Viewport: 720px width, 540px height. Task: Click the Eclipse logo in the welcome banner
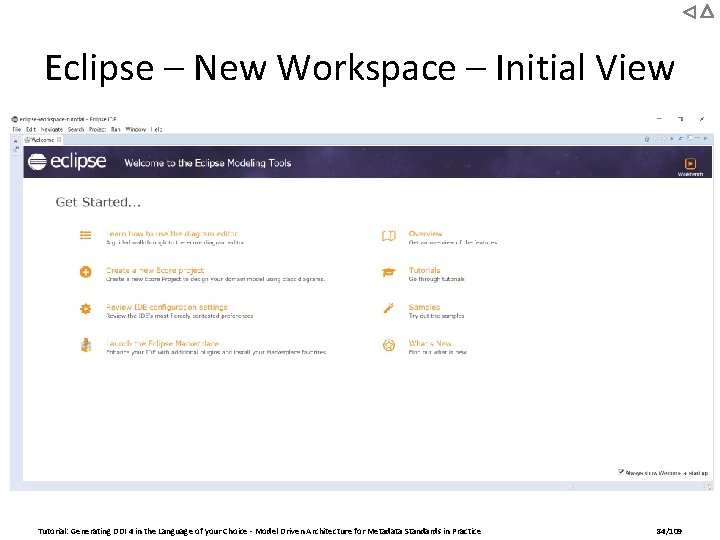click(x=67, y=162)
